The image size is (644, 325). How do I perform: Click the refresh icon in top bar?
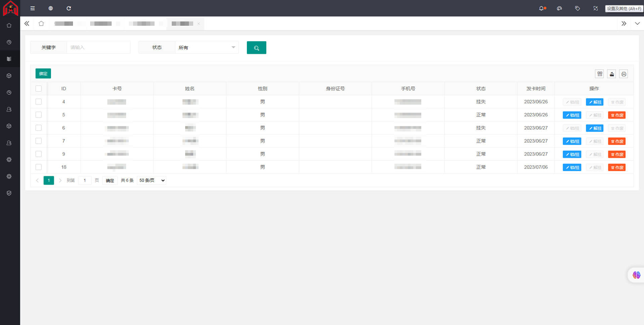point(69,9)
